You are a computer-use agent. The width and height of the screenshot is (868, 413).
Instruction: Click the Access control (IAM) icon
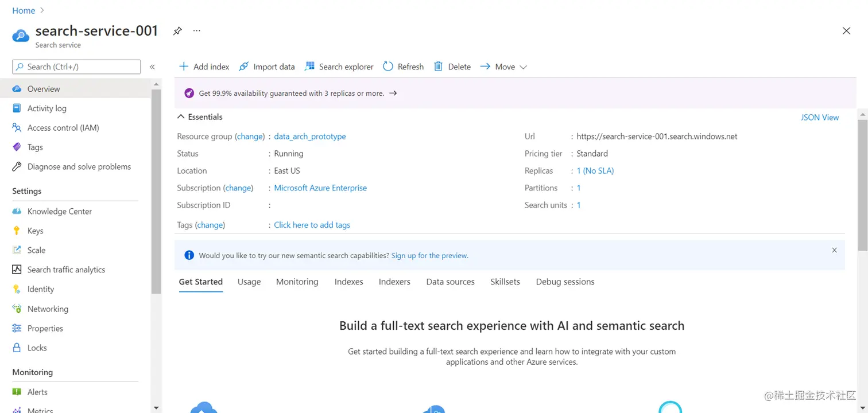17,127
